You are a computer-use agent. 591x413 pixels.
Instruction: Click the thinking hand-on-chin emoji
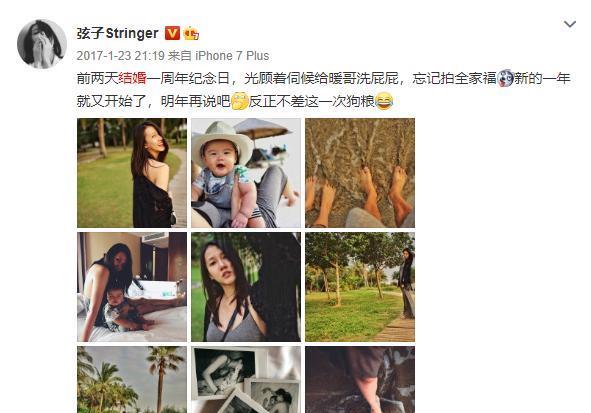coord(240,101)
